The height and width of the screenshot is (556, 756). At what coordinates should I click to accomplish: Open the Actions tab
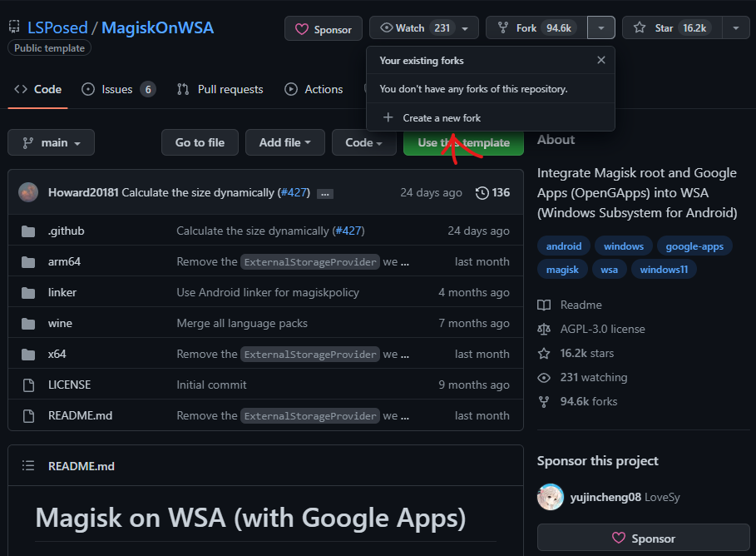coord(314,89)
